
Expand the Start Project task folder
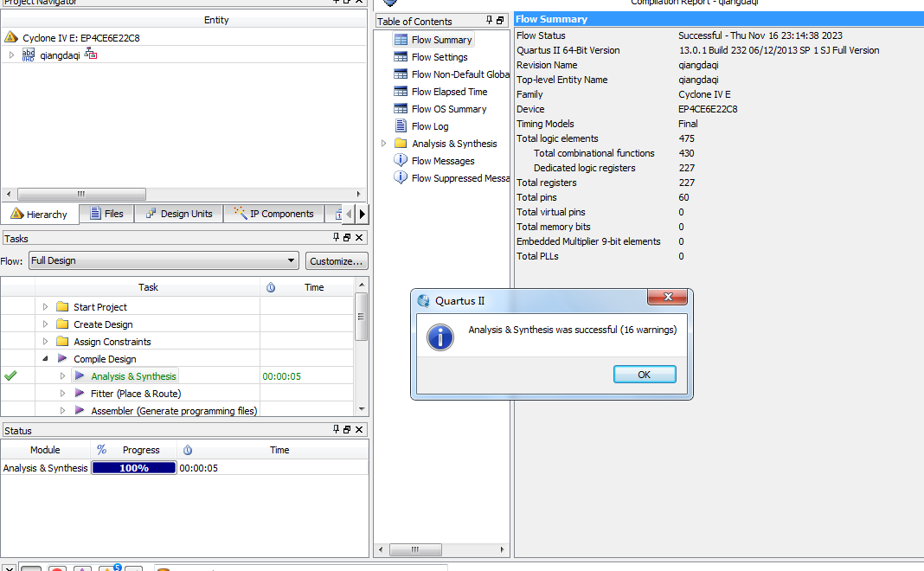pyautogui.click(x=45, y=307)
